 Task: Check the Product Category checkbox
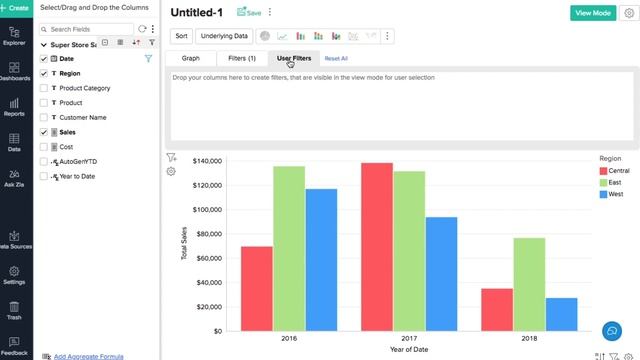(x=44, y=88)
